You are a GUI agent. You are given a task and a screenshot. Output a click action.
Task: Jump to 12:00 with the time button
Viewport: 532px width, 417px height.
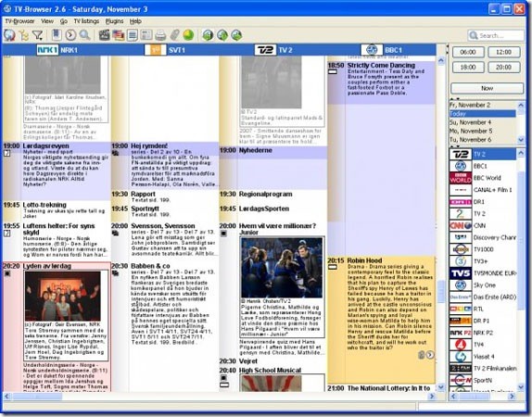pyautogui.click(x=504, y=52)
